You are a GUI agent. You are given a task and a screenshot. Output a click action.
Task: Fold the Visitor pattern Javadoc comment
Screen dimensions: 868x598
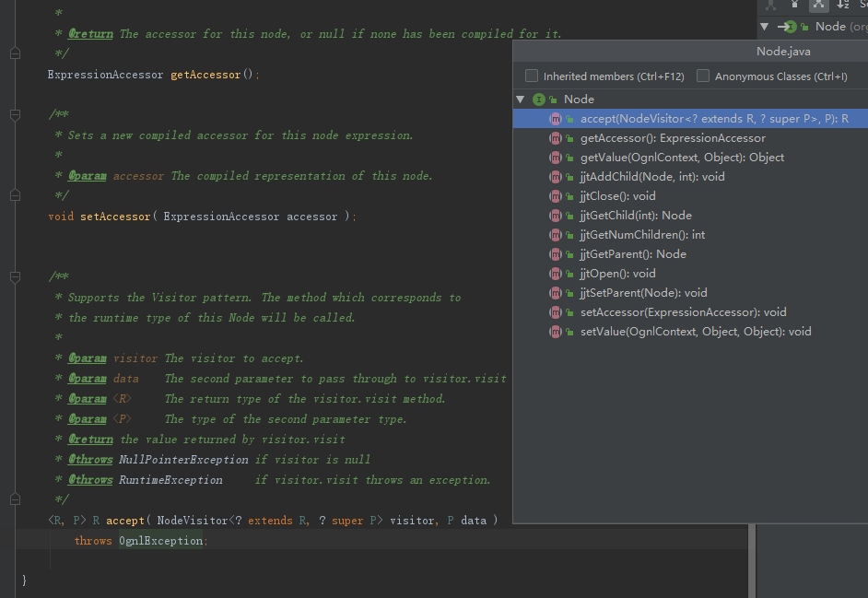click(14, 277)
